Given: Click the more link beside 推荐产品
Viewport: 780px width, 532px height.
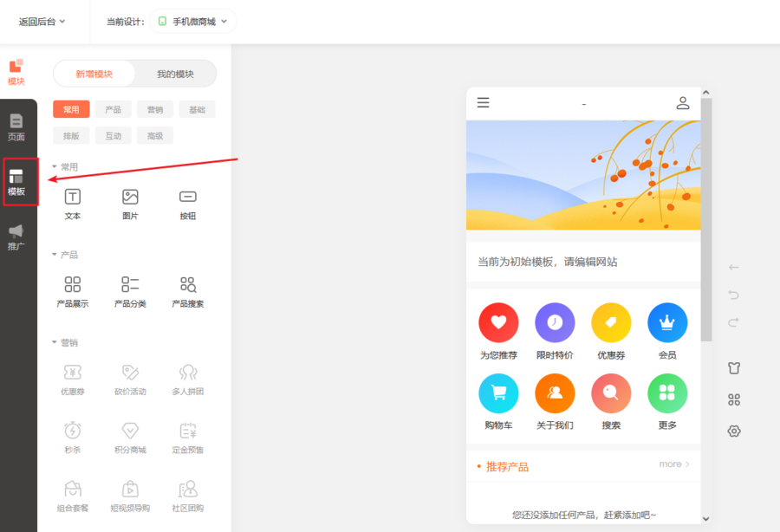Looking at the screenshot, I should click(x=673, y=464).
